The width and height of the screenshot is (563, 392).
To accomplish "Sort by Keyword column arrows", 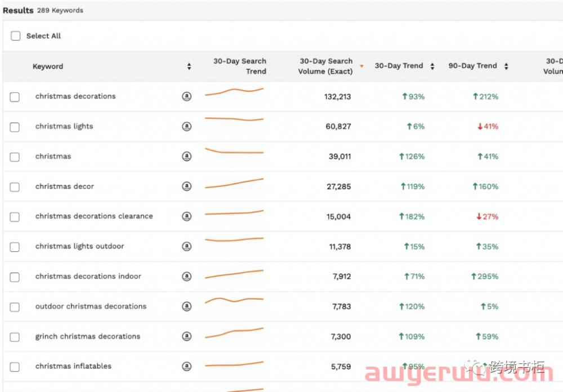I will click(189, 66).
